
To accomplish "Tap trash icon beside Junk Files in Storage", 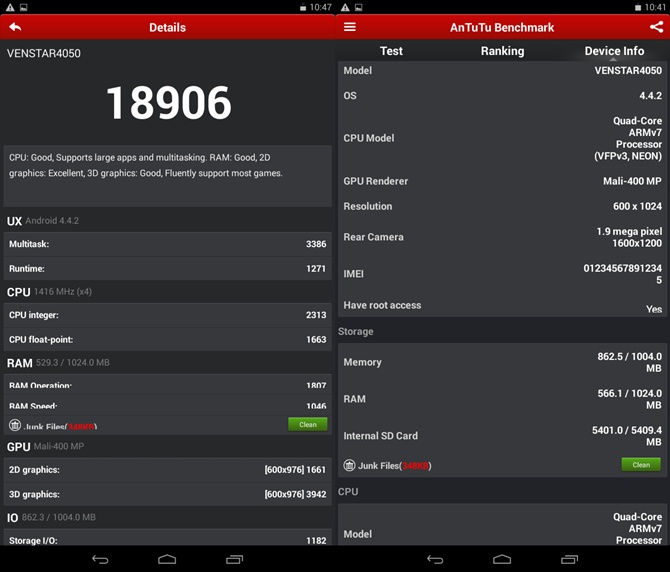I will point(349,465).
